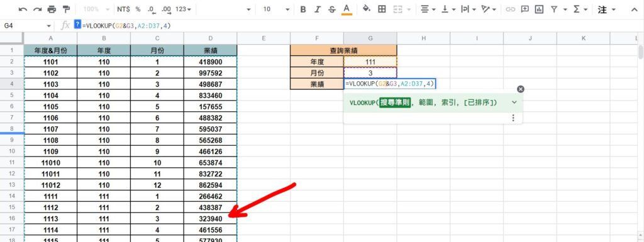The image size is (644, 242).
Task: Click the undo arrow icon
Action: (x=23, y=9)
